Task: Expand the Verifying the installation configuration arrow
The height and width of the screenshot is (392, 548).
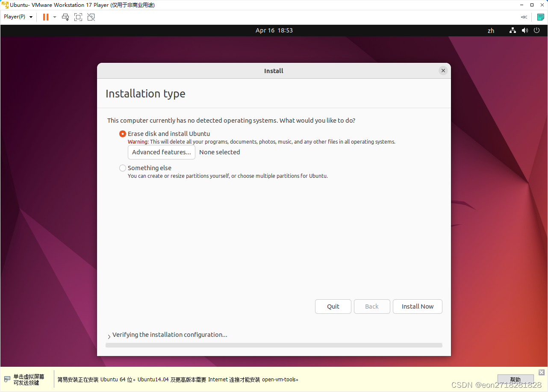Action: click(x=109, y=336)
